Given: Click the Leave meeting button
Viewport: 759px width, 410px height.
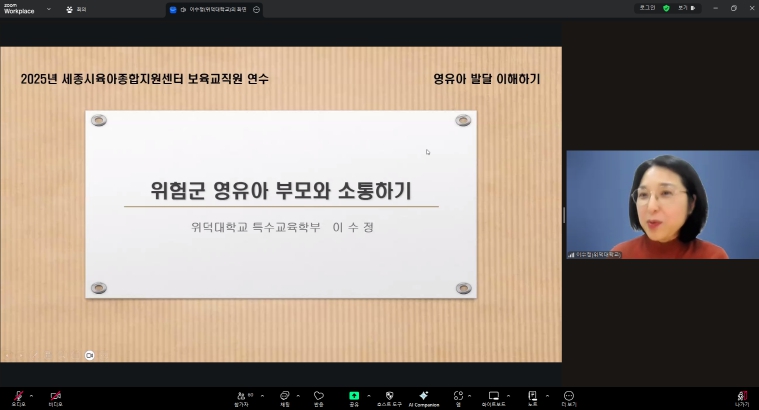Looking at the screenshot, I should click(x=741, y=397).
